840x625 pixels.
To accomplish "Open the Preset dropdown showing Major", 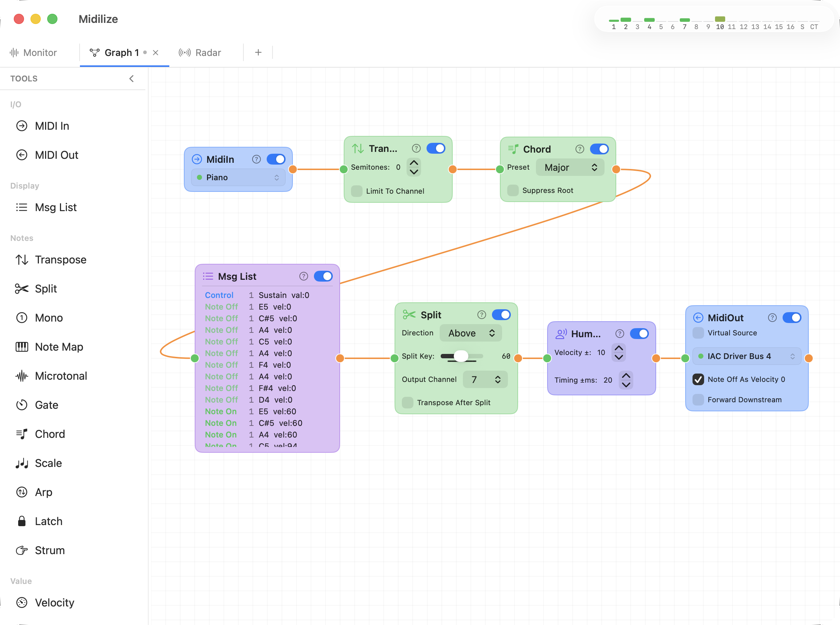I will (x=570, y=167).
